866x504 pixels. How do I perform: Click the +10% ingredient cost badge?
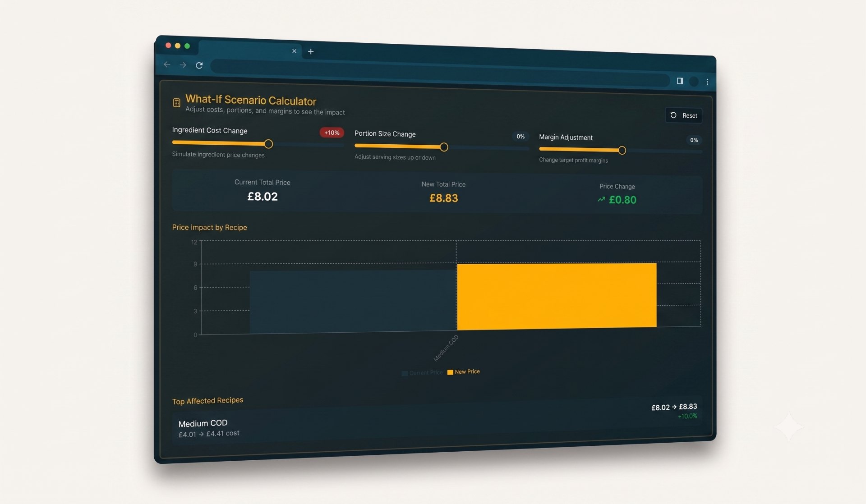(332, 133)
